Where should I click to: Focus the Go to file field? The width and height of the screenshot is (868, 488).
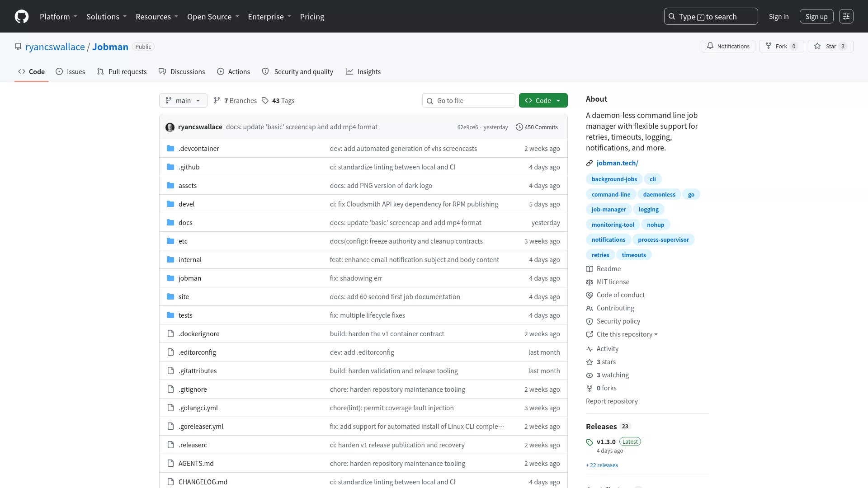469,101
